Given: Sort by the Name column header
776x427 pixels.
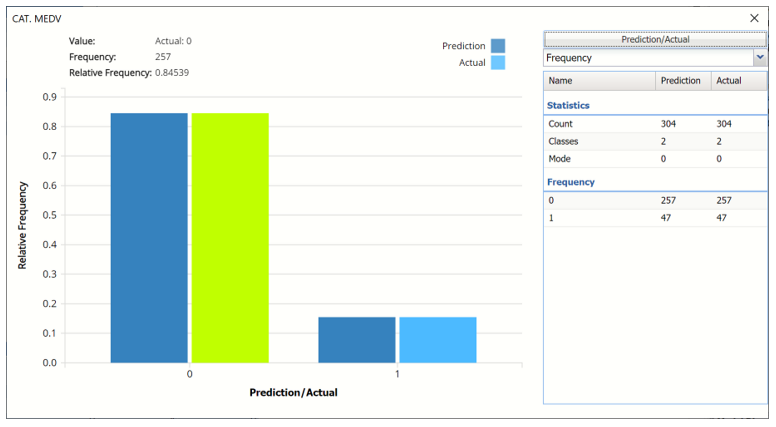Looking at the screenshot, I should (599, 80).
